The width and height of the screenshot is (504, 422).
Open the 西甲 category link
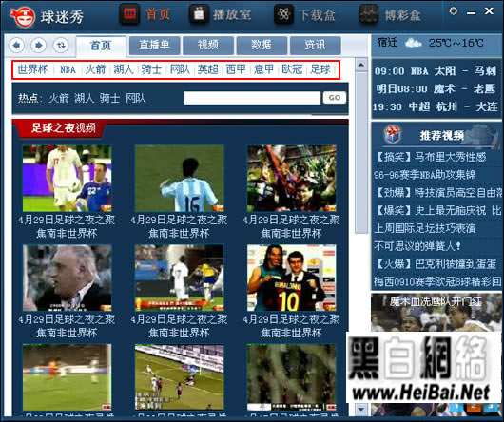pos(236,69)
